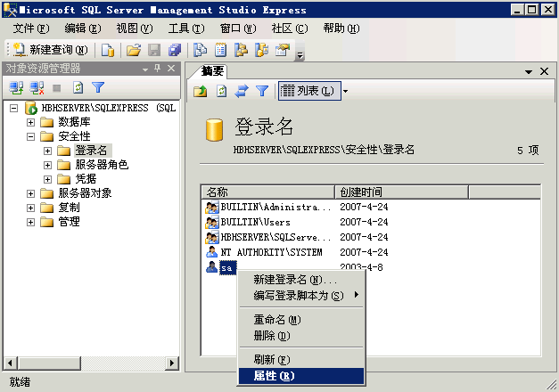Image resolution: width=559 pixels, height=392 pixels.
Task: Click the refresh icon in summary toolbar
Action: coord(221,91)
